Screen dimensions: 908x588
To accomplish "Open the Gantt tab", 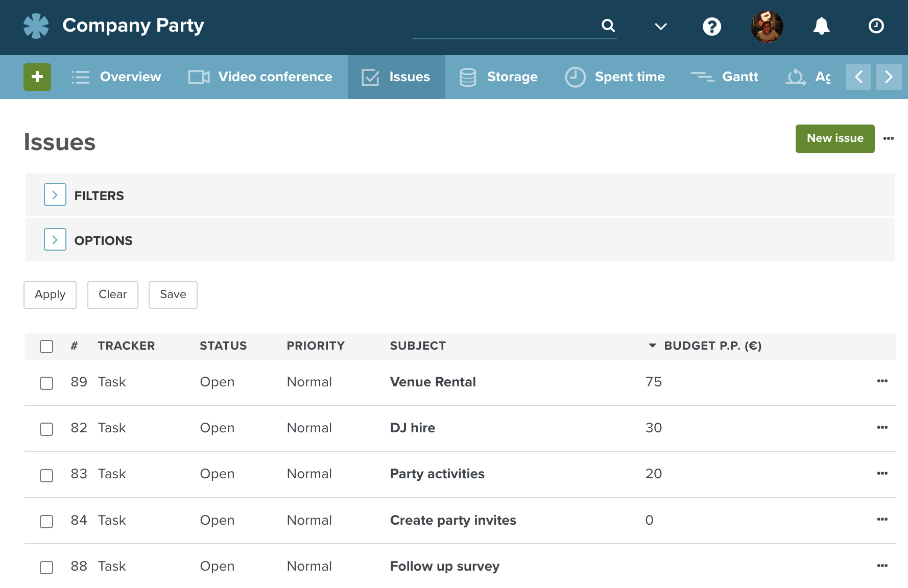I will [x=740, y=77].
